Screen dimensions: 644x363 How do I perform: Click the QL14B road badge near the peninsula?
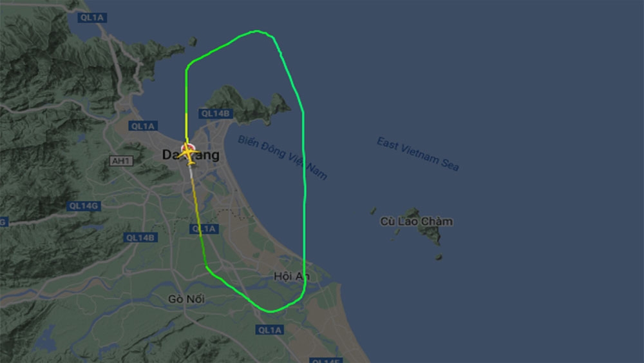tap(216, 113)
